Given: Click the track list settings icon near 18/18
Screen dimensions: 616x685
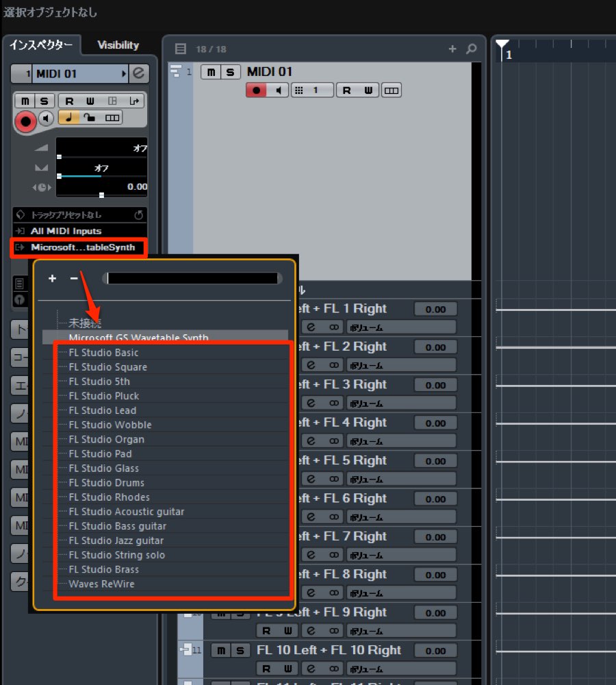Looking at the screenshot, I should [x=180, y=49].
